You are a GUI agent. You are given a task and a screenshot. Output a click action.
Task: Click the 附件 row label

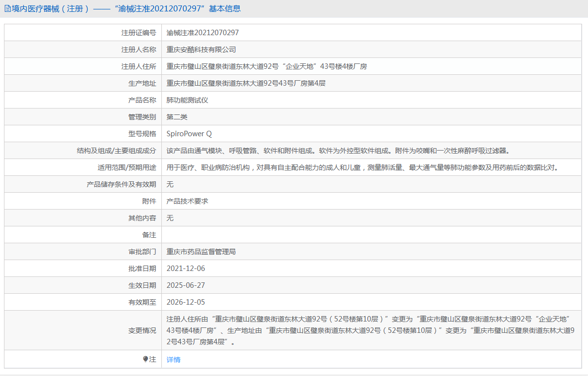tap(149, 201)
